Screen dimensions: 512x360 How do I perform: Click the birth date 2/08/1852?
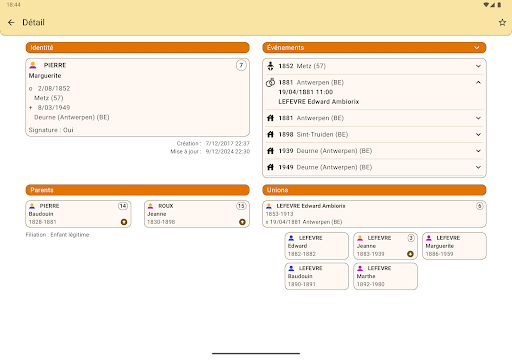(54, 88)
